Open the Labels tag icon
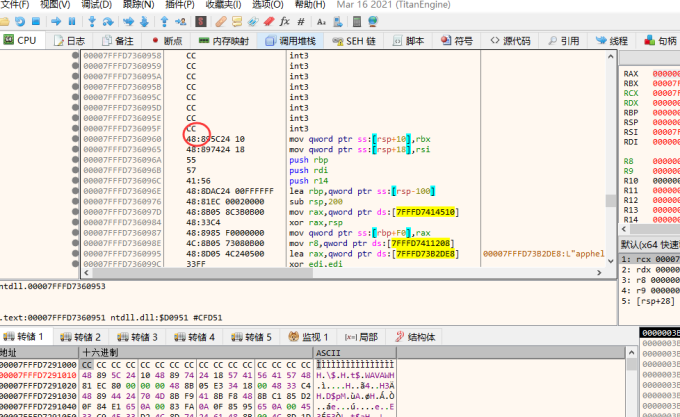The image size is (680, 417). [x=253, y=21]
